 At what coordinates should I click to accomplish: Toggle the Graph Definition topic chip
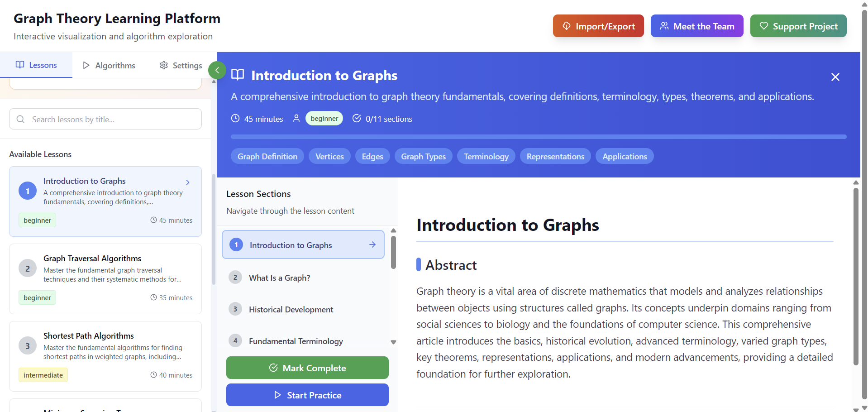tap(267, 156)
